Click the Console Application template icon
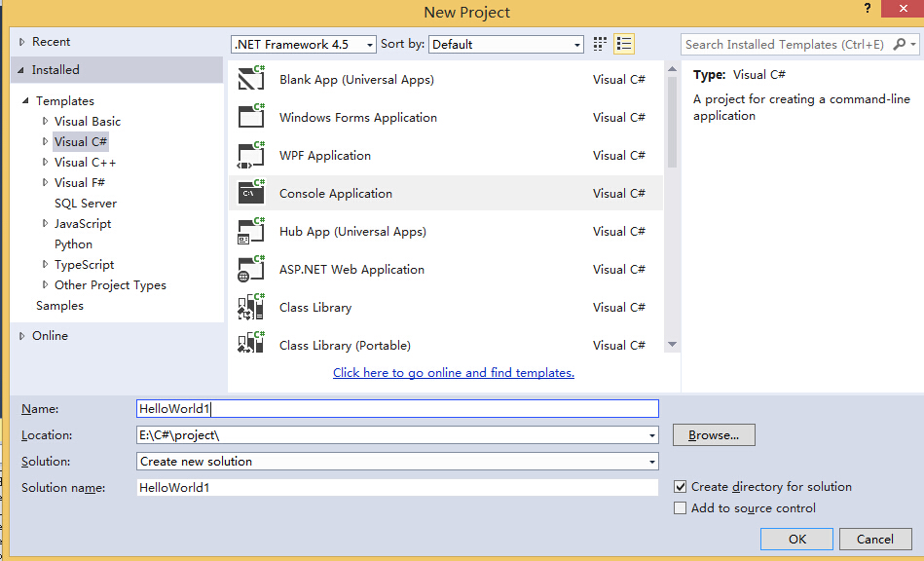 [x=251, y=192]
